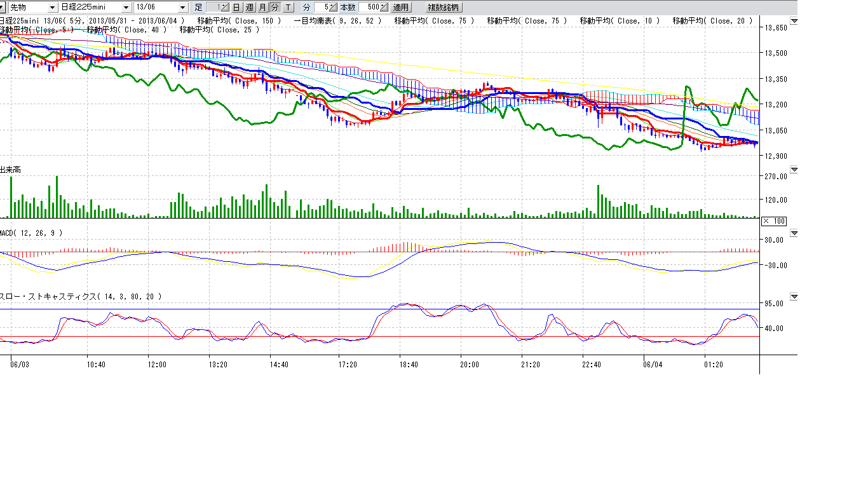Click the bar count spinner next to 500

point(384,8)
